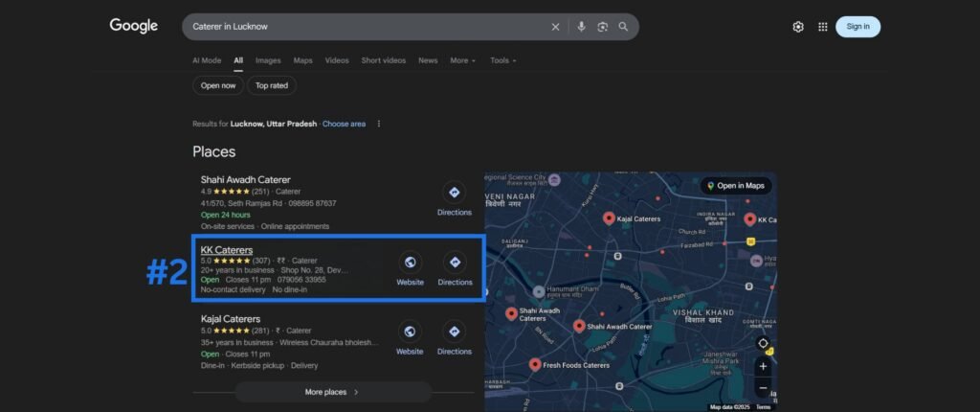
Task: Switch to the News tab
Action: [x=428, y=60]
